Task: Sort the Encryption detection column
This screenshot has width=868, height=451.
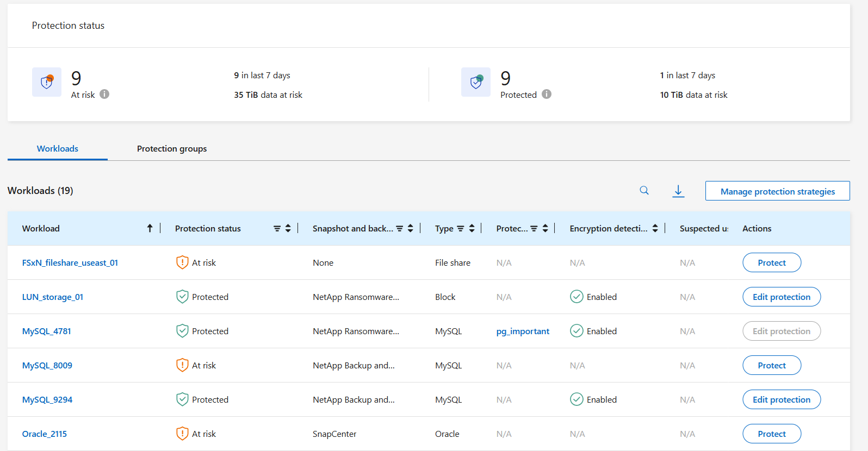Action: point(655,229)
